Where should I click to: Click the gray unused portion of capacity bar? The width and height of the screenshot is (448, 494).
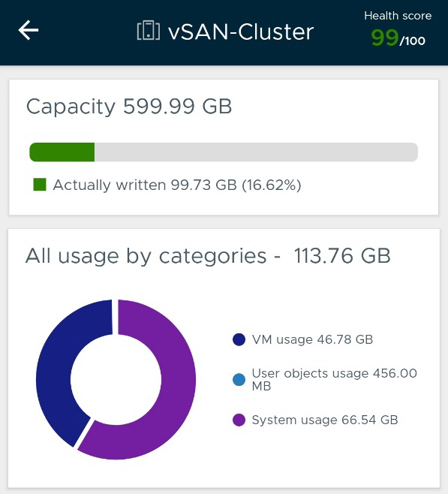(x=257, y=152)
